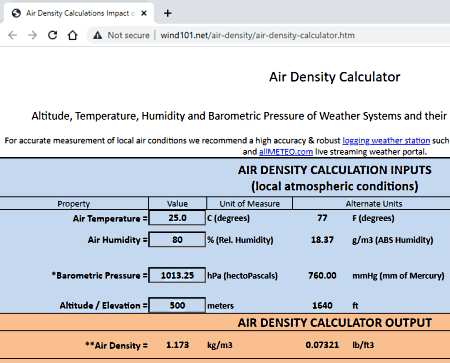Go to the Home page icon
The image size is (450, 363).
(x=72, y=35)
